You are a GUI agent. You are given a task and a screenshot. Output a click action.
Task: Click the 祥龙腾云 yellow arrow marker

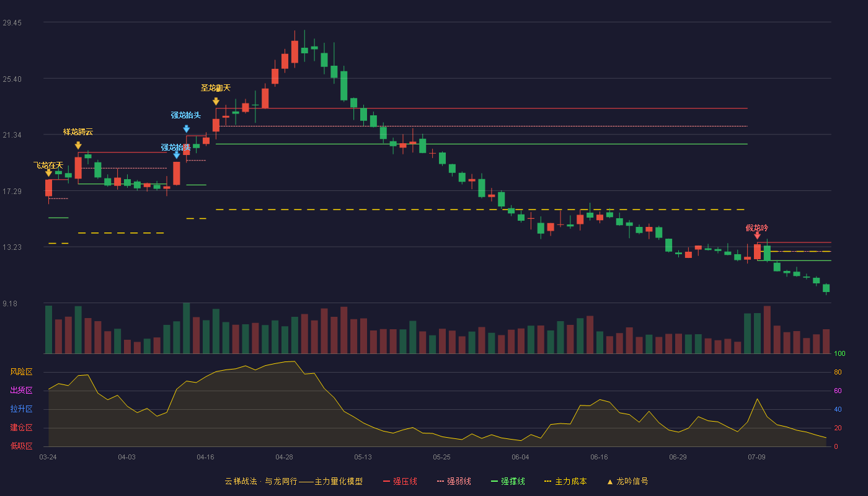pos(78,145)
